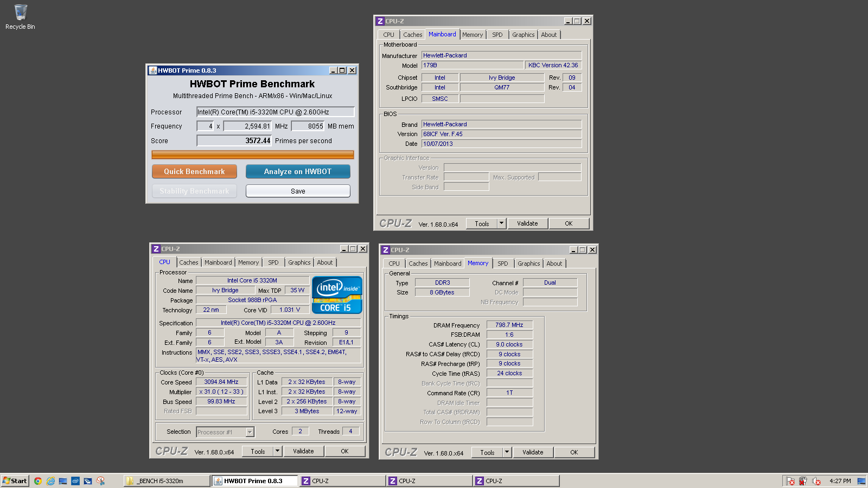Open About tab in the CPU-tab CPU-Z window
868x488 pixels.
click(325, 262)
